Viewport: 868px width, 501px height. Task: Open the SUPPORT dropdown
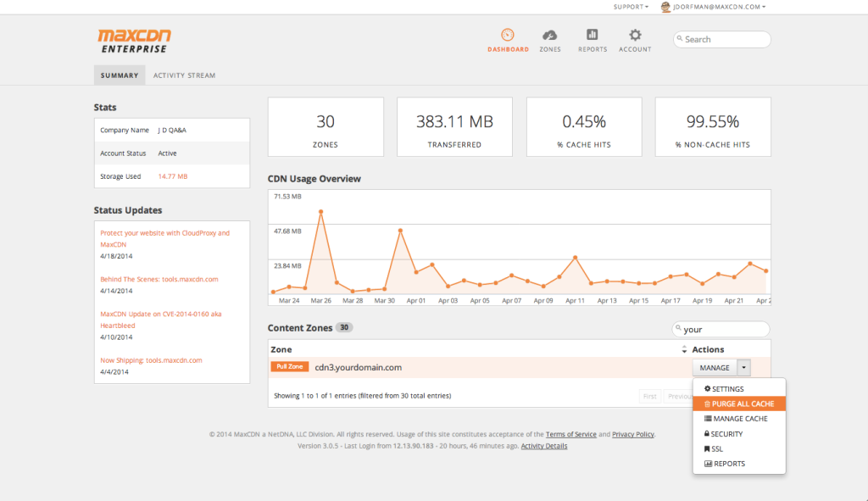tap(631, 7)
